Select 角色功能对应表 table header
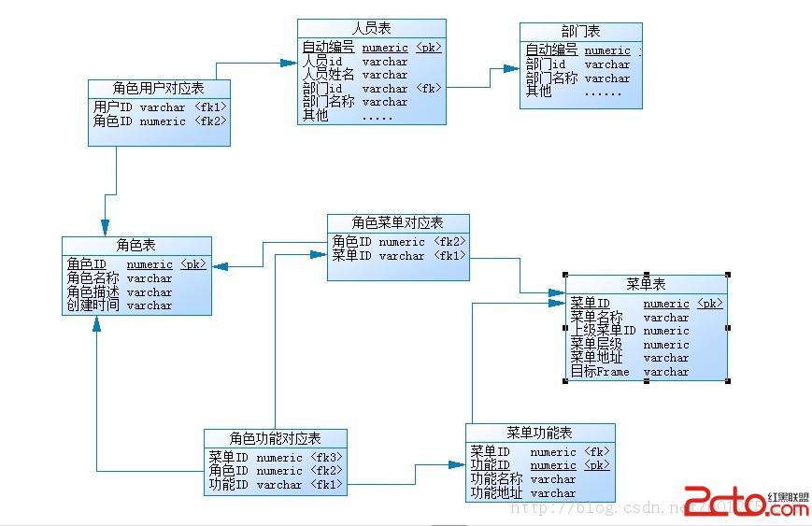812x526 pixels. point(275,438)
